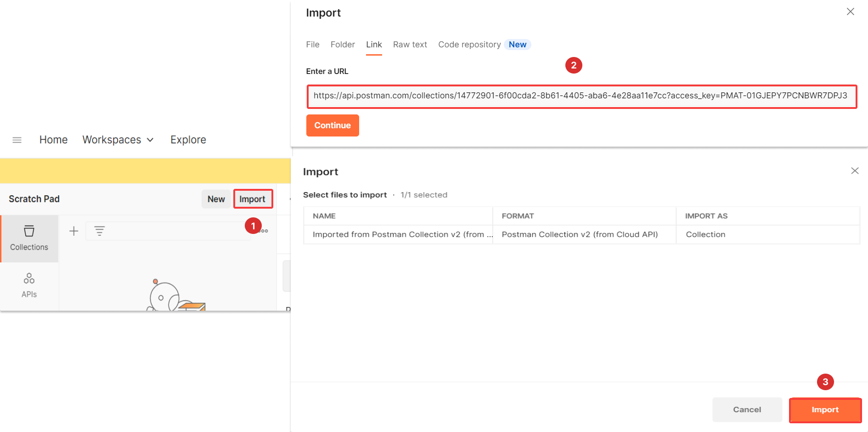Click the IMPORT AS column header
868x432 pixels.
click(706, 216)
